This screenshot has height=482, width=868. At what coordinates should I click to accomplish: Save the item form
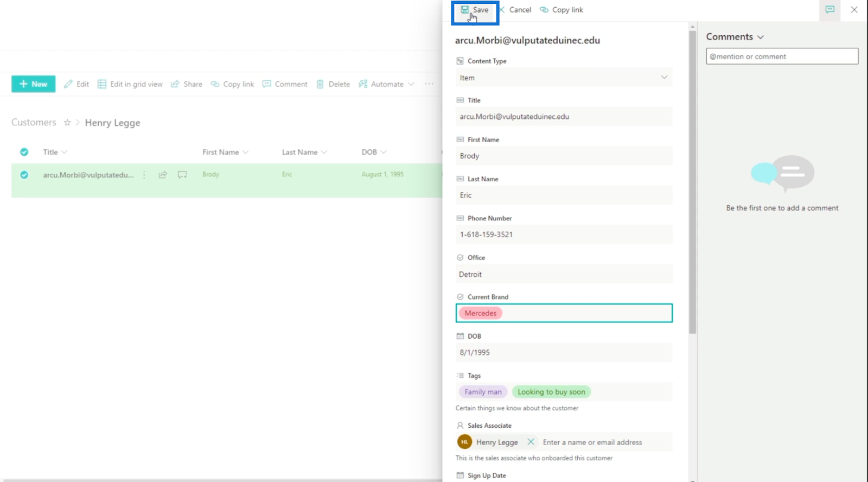pos(475,10)
